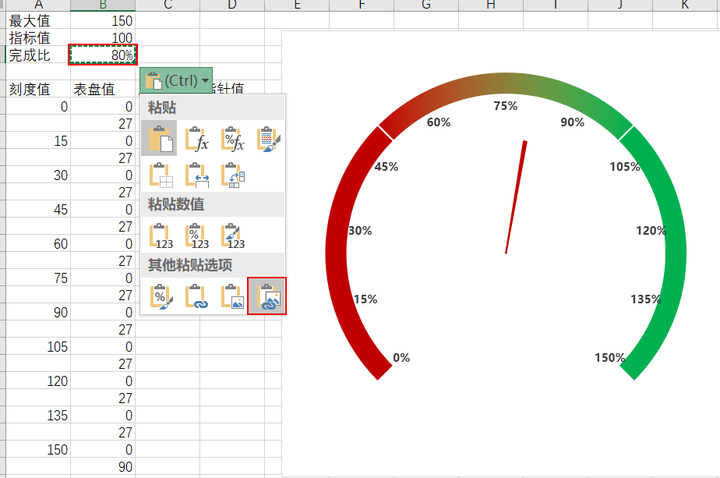
Task: Choose the Paste Formatting only icon
Action: 160,296
